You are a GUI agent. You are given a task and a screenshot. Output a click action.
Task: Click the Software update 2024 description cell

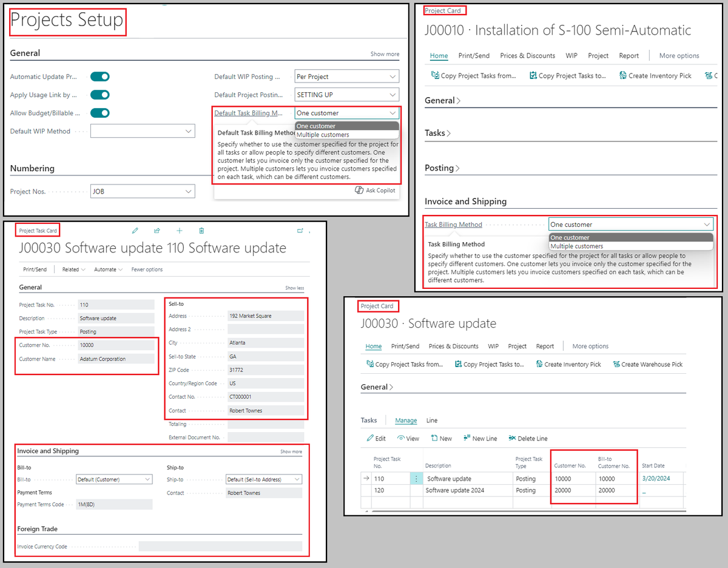coord(468,490)
